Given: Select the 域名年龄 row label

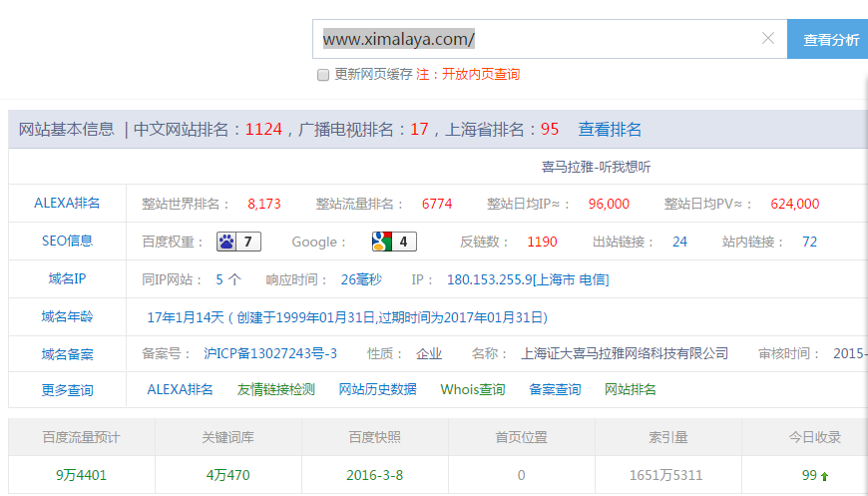Looking at the screenshot, I should [x=67, y=316].
